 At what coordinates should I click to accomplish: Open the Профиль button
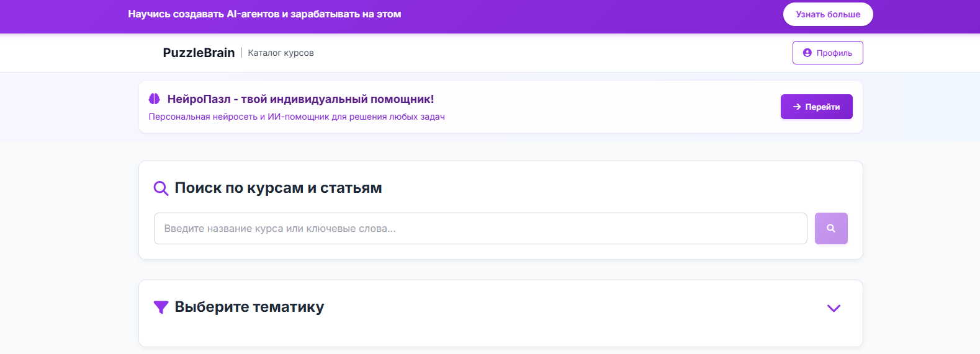pyautogui.click(x=827, y=53)
